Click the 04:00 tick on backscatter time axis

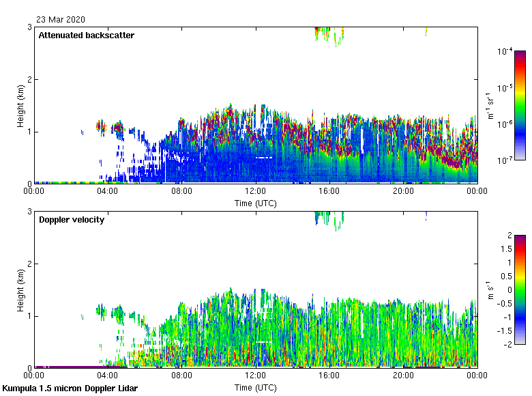(x=108, y=192)
